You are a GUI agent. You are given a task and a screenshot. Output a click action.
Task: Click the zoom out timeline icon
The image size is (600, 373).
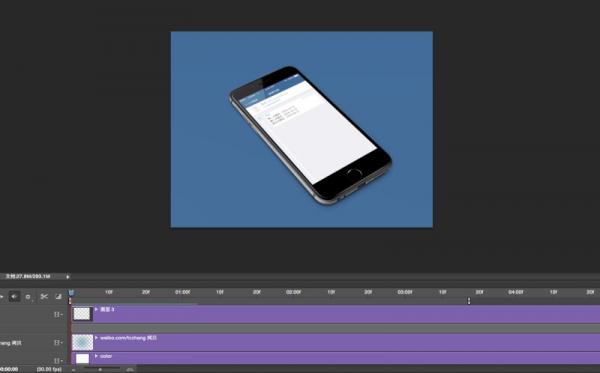[x=74, y=369]
